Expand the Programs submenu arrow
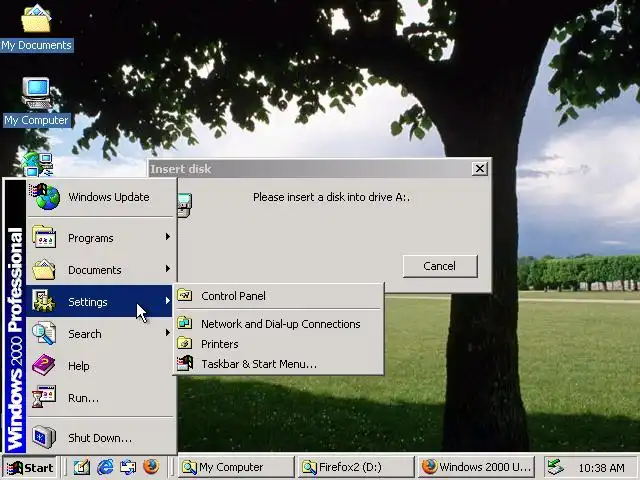The width and height of the screenshot is (640, 480). click(167, 237)
